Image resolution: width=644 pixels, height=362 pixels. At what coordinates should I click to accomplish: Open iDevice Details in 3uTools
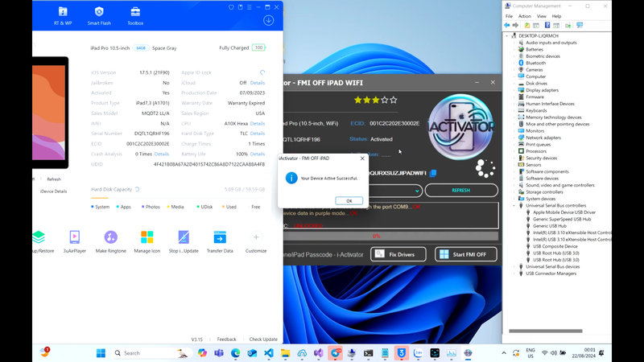point(53,191)
